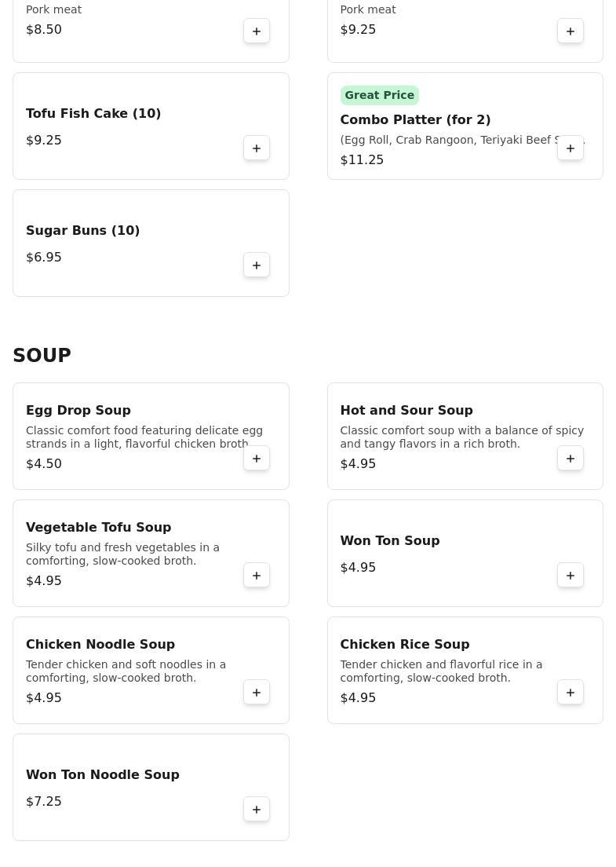Add Tofu Fish Cake (10) to cart
616x867 pixels.
257,148
